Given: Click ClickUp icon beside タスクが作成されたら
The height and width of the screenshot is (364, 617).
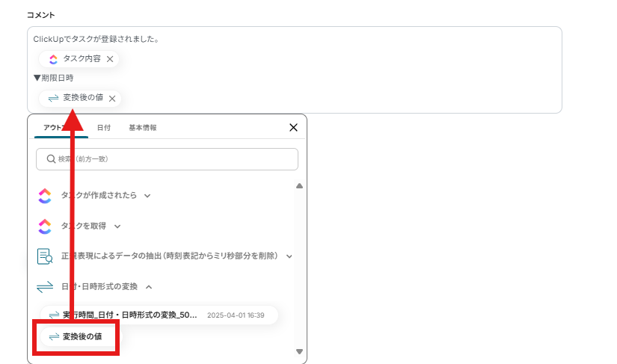Looking at the screenshot, I should (x=45, y=195).
